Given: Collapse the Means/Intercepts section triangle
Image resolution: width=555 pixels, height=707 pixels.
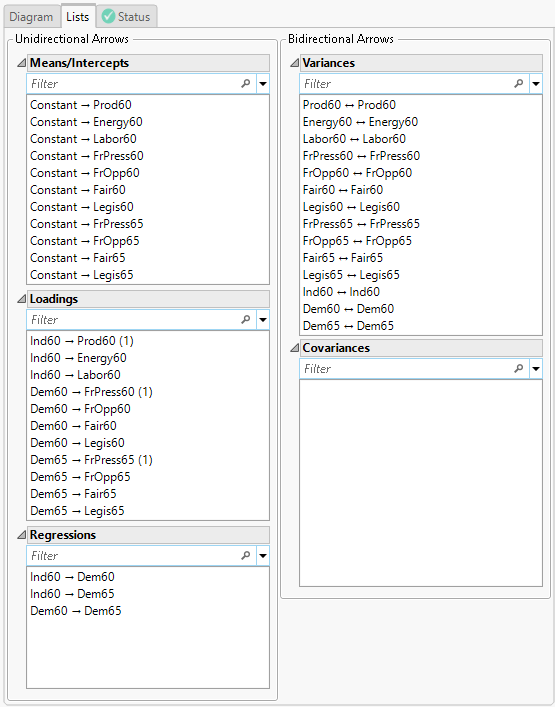Looking at the screenshot, I should pyautogui.click(x=21, y=63).
